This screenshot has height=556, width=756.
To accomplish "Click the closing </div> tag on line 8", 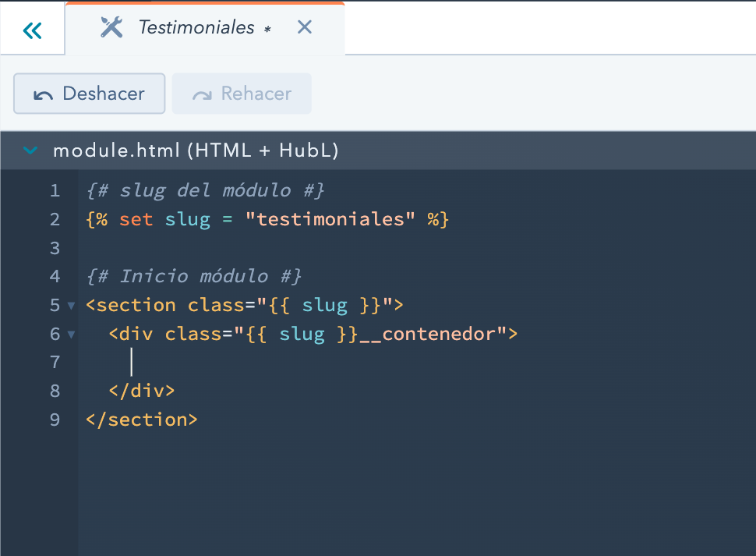I will [x=142, y=391].
